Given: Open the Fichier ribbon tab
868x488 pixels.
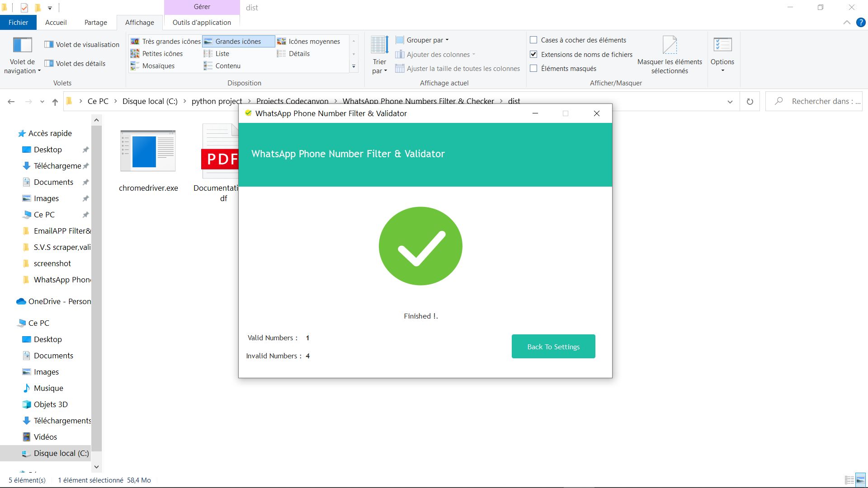Looking at the screenshot, I should [x=19, y=22].
